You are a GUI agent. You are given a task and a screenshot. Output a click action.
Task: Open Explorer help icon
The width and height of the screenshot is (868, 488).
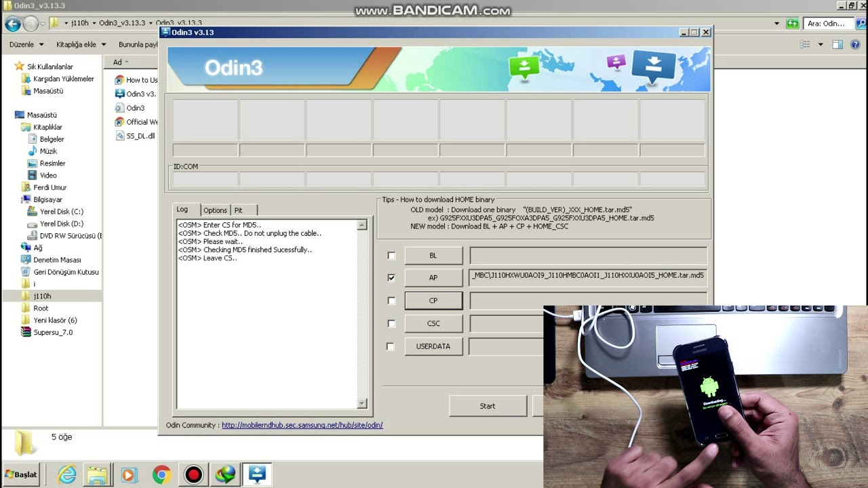pyautogui.click(x=855, y=45)
